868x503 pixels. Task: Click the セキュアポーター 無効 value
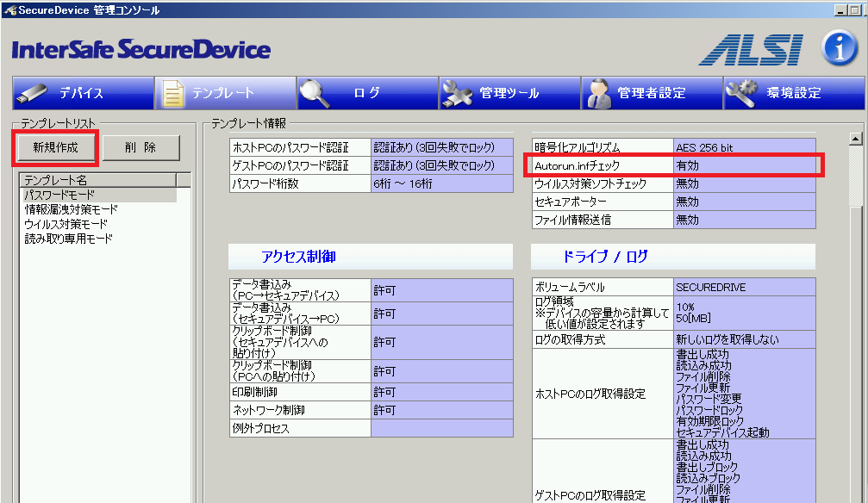tap(744, 202)
